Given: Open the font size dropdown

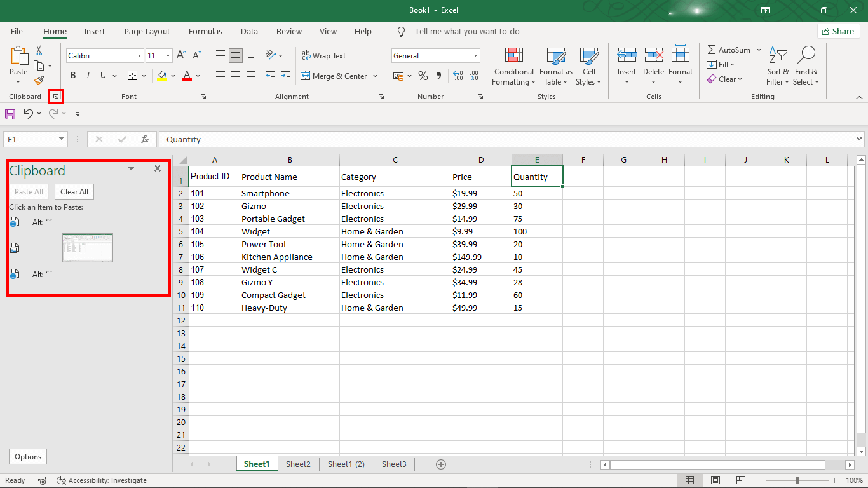Looking at the screenshot, I should (x=168, y=55).
